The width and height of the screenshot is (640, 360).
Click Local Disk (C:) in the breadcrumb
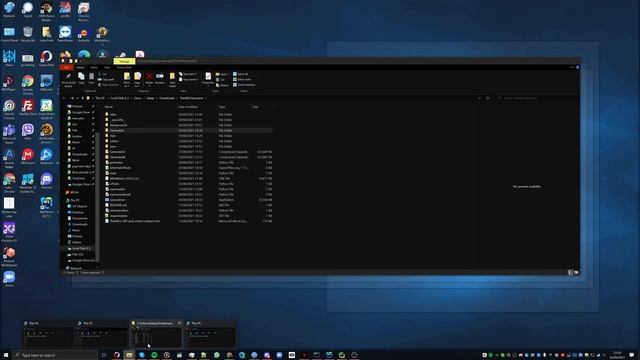point(119,98)
